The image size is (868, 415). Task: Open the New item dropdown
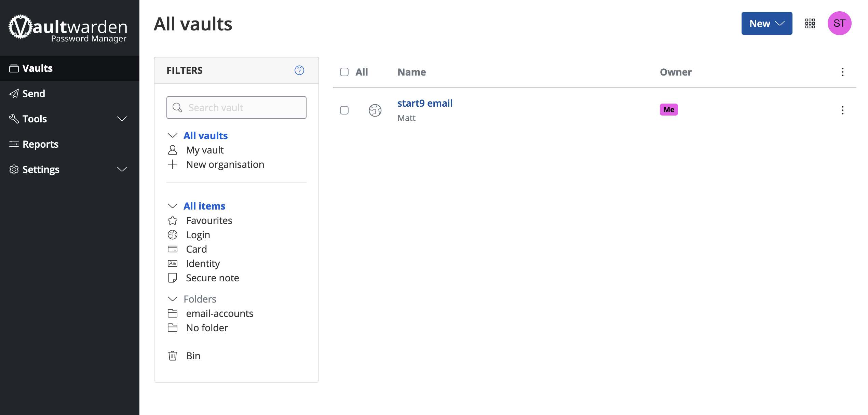click(767, 24)
